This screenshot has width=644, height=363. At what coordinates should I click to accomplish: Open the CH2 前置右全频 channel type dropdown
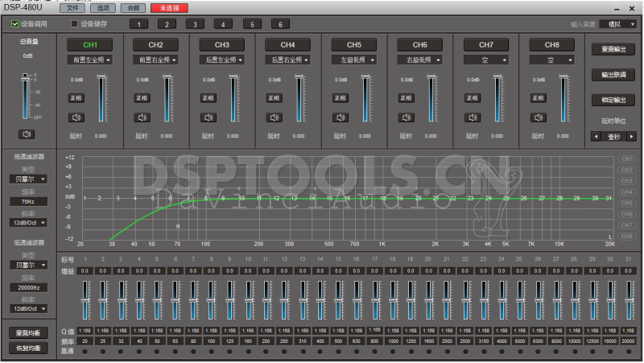(x=155, y=60)
